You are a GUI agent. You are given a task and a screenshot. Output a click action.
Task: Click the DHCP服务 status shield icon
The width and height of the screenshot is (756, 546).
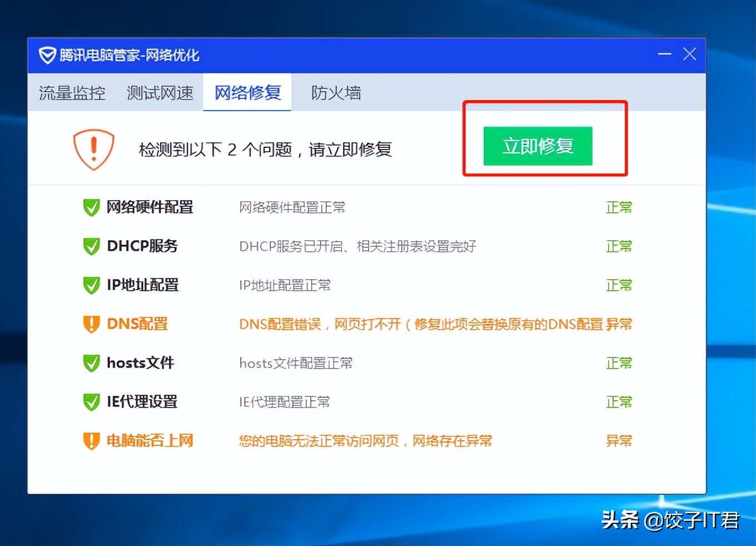[91, 246]
